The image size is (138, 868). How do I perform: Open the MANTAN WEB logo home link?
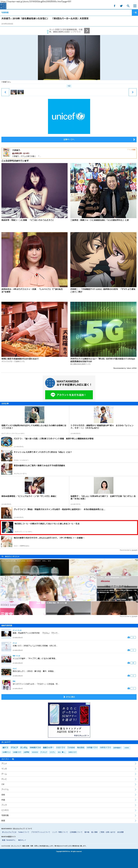point(3,6)
